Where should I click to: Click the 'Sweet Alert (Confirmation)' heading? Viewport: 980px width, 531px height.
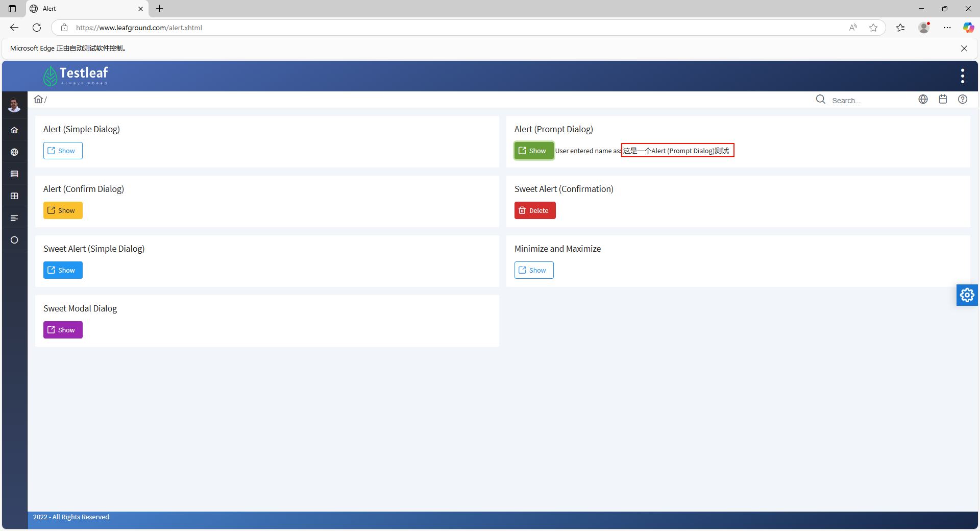click(564, 189)
